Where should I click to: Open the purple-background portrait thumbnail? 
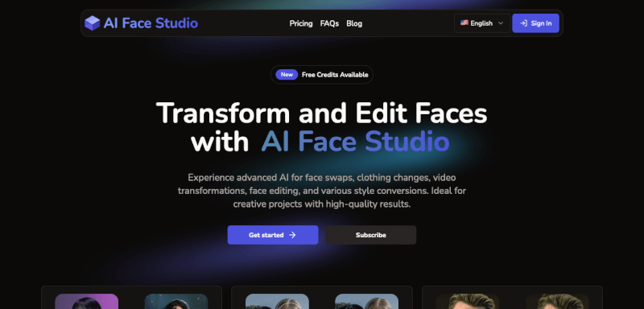click(87, 301)
